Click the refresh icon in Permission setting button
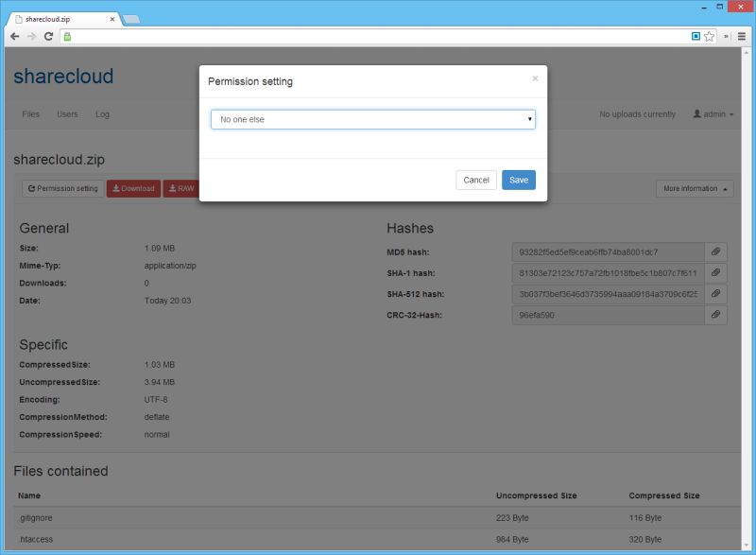 click(31, 188)
